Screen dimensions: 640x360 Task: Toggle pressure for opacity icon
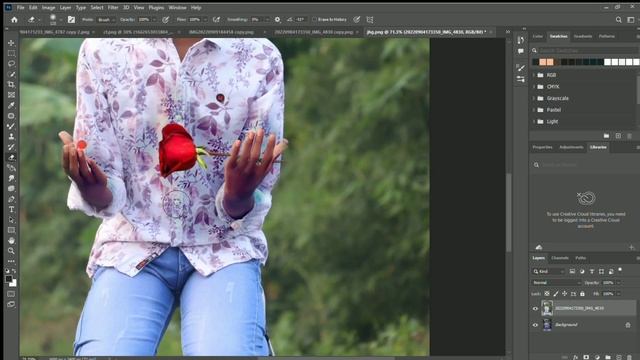point(165,20)
